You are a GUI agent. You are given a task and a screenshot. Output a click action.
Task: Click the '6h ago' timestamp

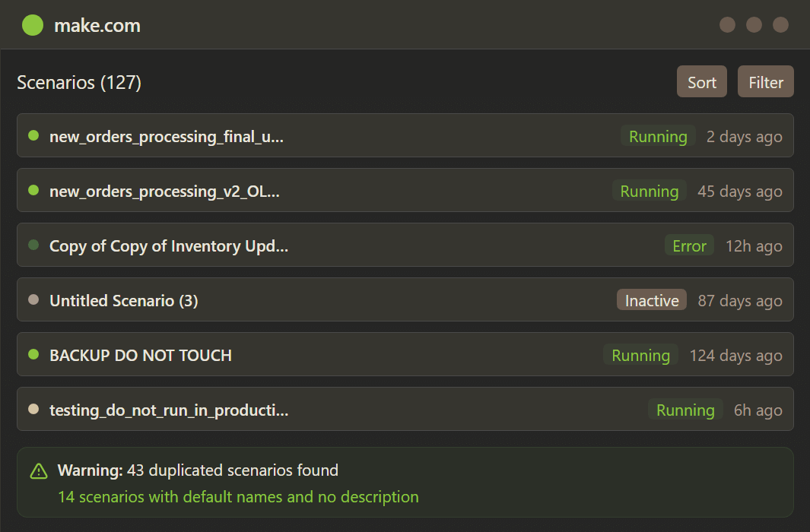(758, 410)
